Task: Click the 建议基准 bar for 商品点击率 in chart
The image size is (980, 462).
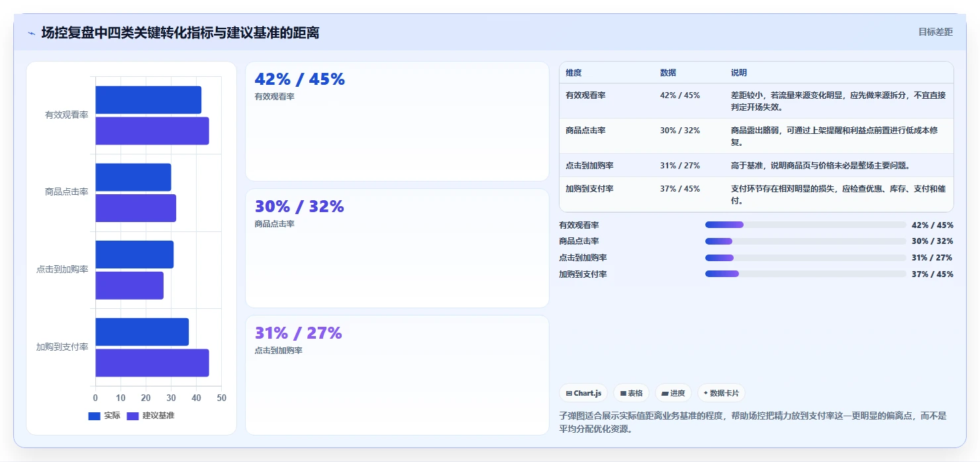Action: coord(136,208)
